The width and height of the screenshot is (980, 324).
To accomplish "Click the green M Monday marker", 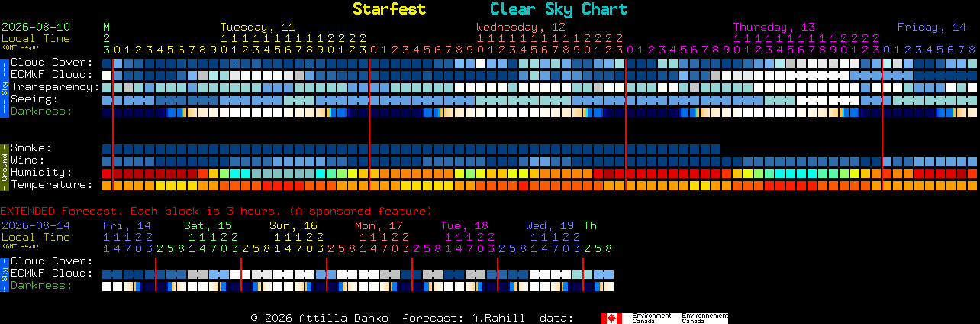I will (106, 27).
